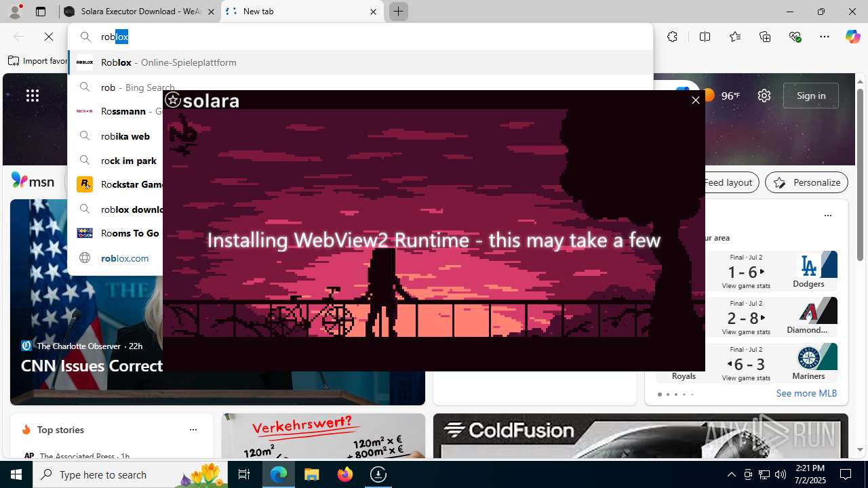
Task: Open the Solara installer taskbar icon
Action: [x=378, y=474]
